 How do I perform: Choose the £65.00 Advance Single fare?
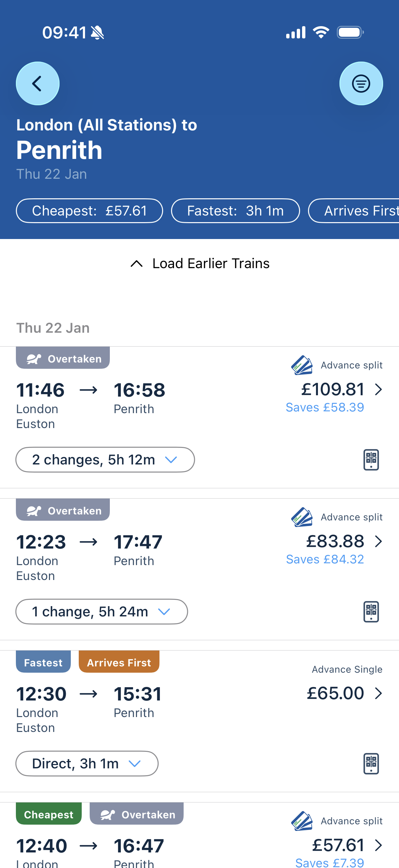pos(343,694)
